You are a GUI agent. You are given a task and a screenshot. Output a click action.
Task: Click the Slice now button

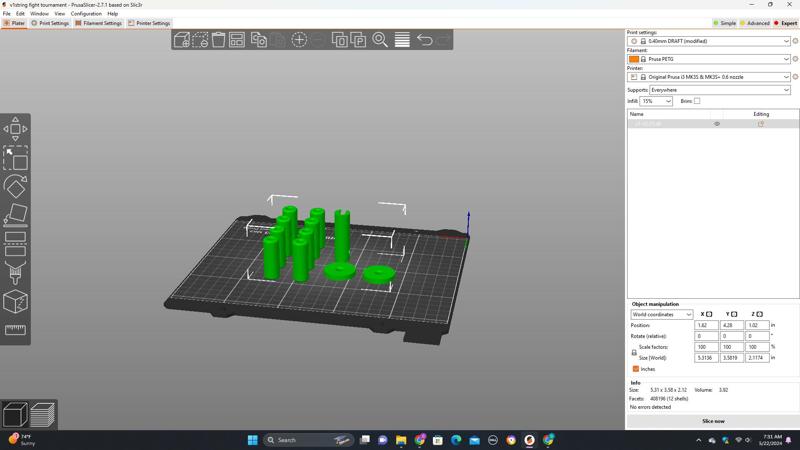tap(713, 421)
